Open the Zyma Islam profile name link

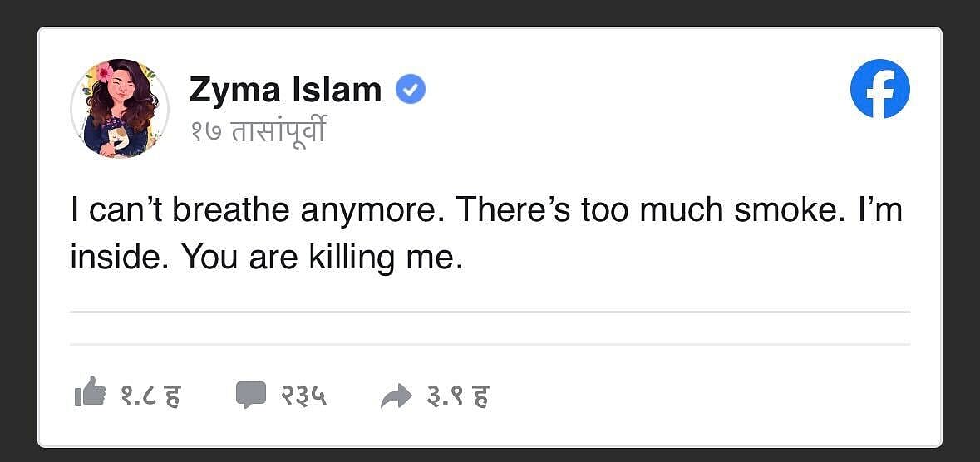click(285, 89)
